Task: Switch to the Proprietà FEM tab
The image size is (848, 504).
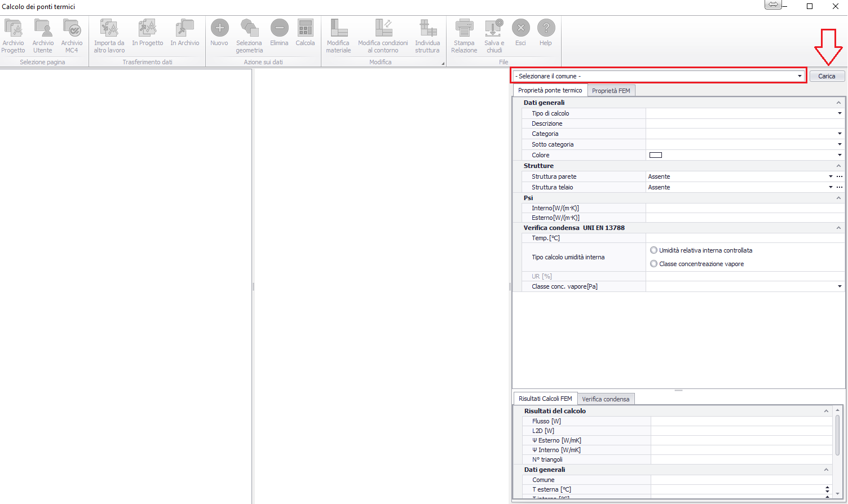Action: click(x=611, y=91)
